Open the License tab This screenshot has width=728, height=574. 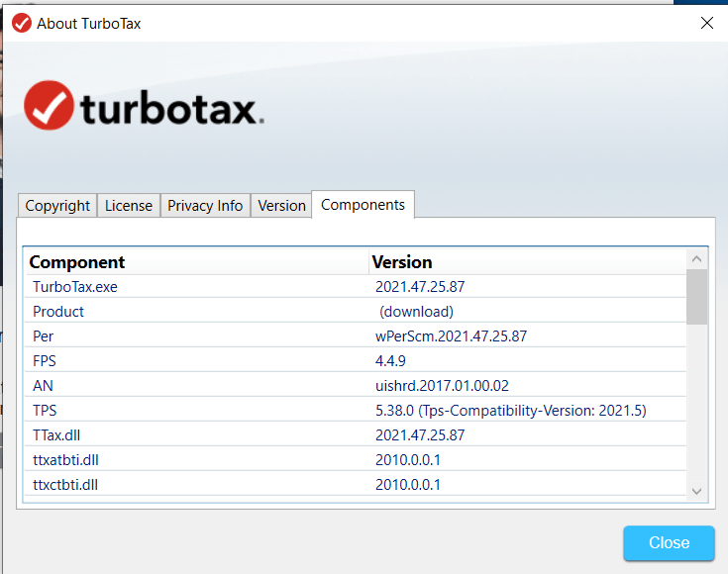pos(129,205)
